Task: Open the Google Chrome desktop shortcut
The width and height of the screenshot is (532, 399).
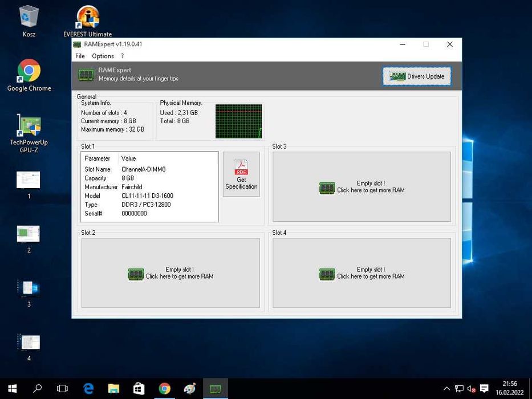Action: (x=29, y=71)
